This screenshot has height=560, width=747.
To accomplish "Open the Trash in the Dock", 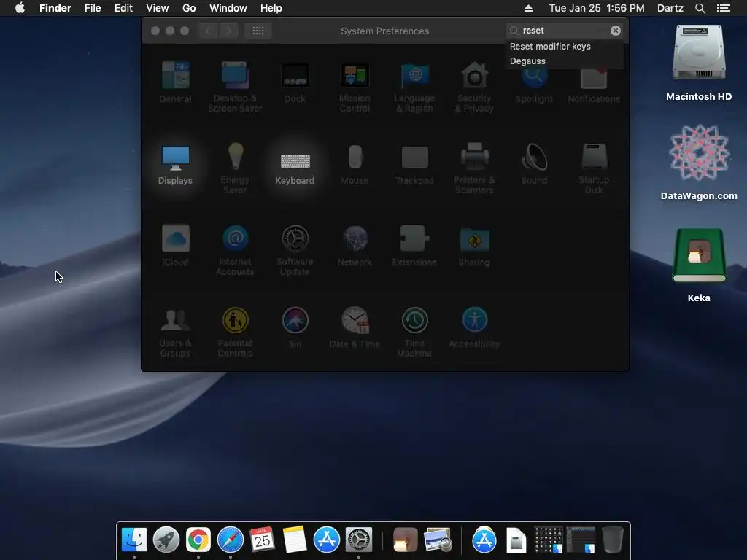I will [x=613, y=540].
